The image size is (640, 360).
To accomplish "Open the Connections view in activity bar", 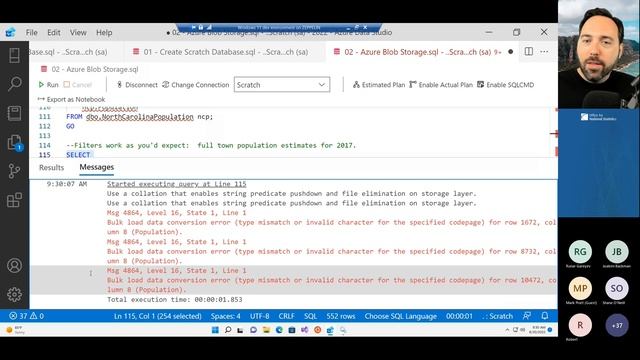I will 14,55.
